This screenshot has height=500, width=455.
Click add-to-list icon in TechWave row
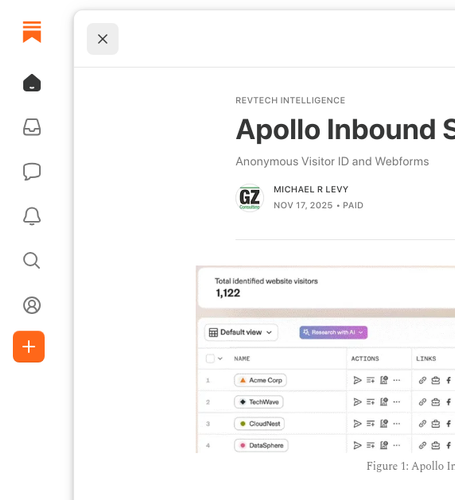371,402
